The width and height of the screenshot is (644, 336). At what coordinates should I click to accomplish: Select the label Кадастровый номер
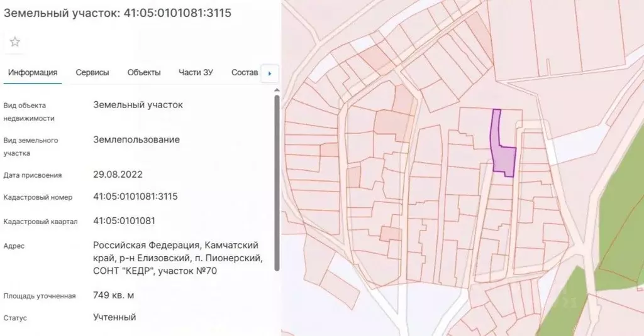point(38,197)
